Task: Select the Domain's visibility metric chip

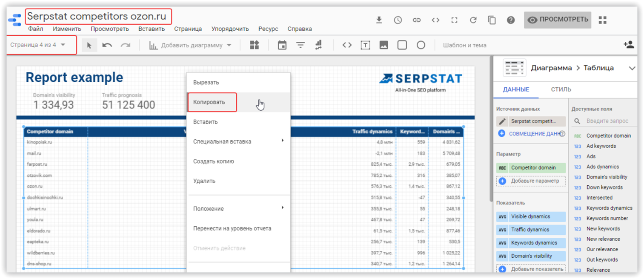Action: [531, 256]
